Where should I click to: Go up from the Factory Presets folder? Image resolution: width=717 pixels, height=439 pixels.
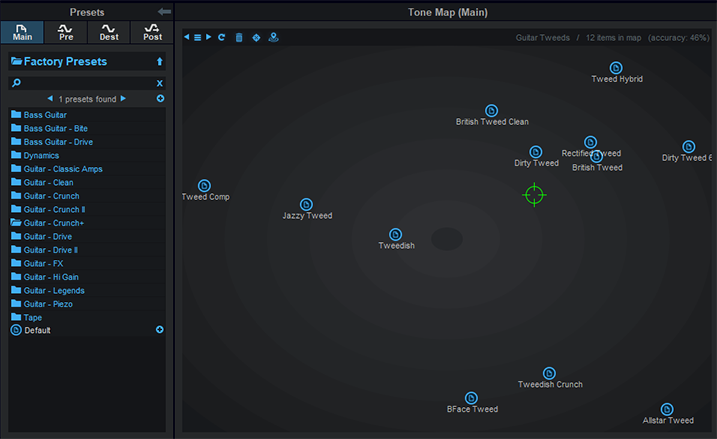point(160,61)
